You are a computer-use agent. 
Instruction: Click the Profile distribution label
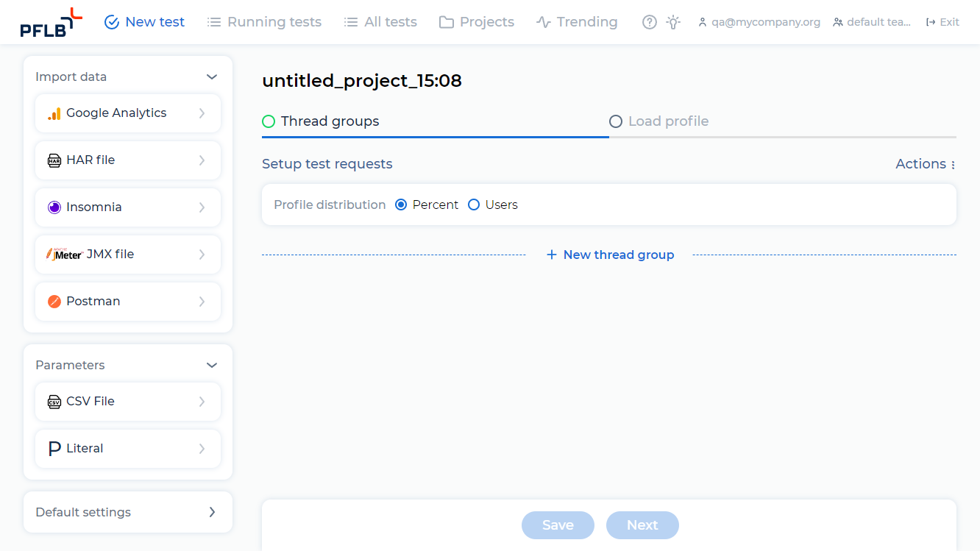pyautogui.click(x=330, y=205)
